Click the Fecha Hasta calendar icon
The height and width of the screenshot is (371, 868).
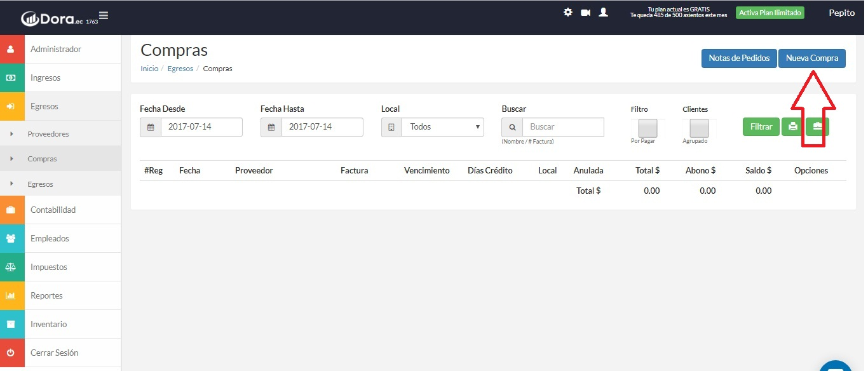click(271, 127)
